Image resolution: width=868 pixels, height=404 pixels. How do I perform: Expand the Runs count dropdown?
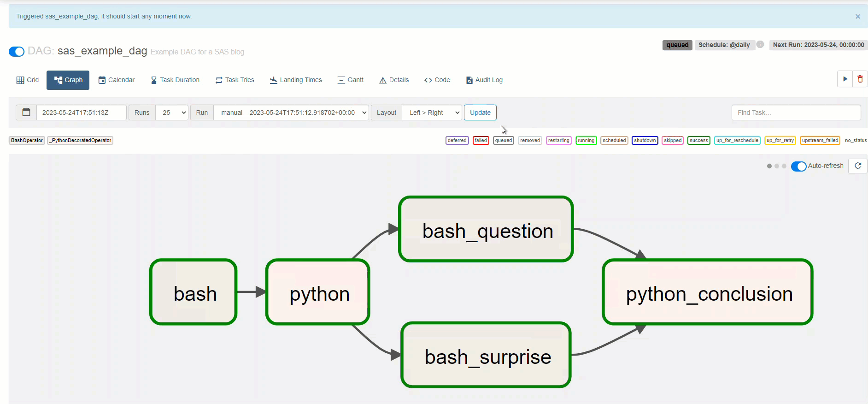point(172,113)
